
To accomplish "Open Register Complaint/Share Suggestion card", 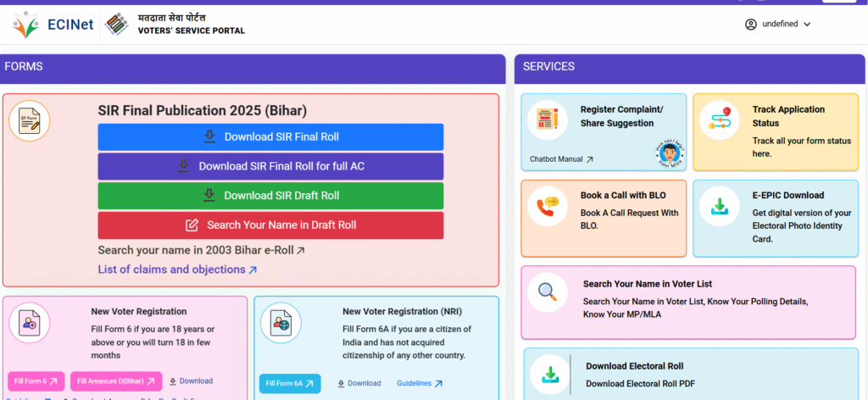I will 604,132.
